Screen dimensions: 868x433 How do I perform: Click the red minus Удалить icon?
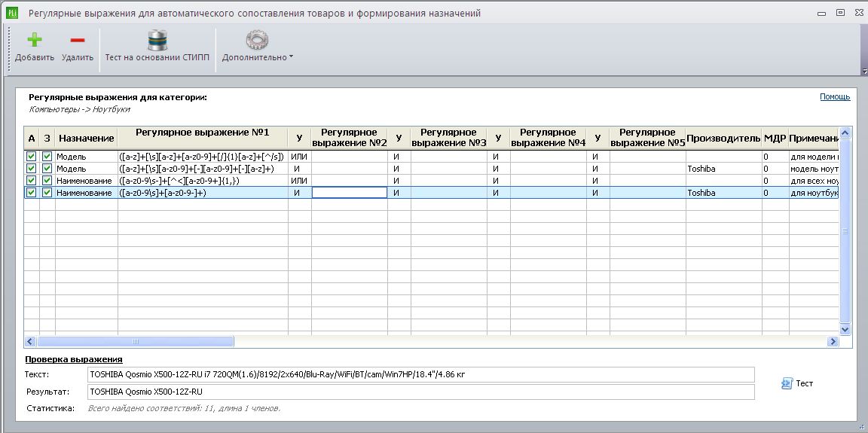click(78, 41)
